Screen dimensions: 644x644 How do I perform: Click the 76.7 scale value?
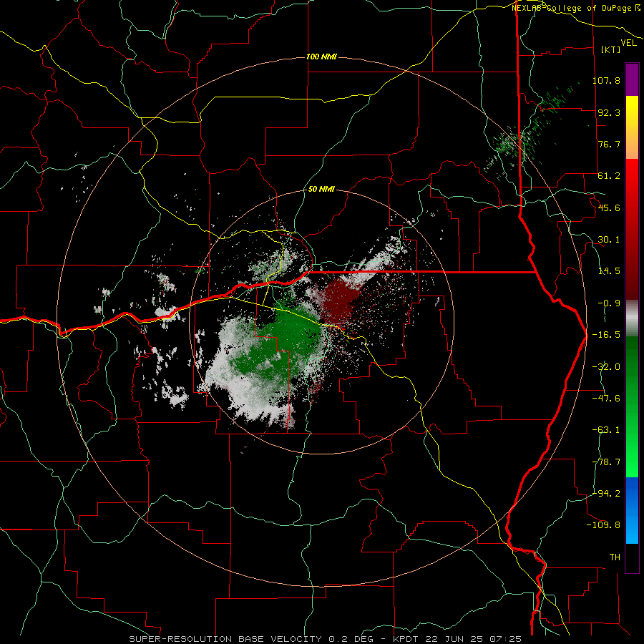(x=609, y=144)
